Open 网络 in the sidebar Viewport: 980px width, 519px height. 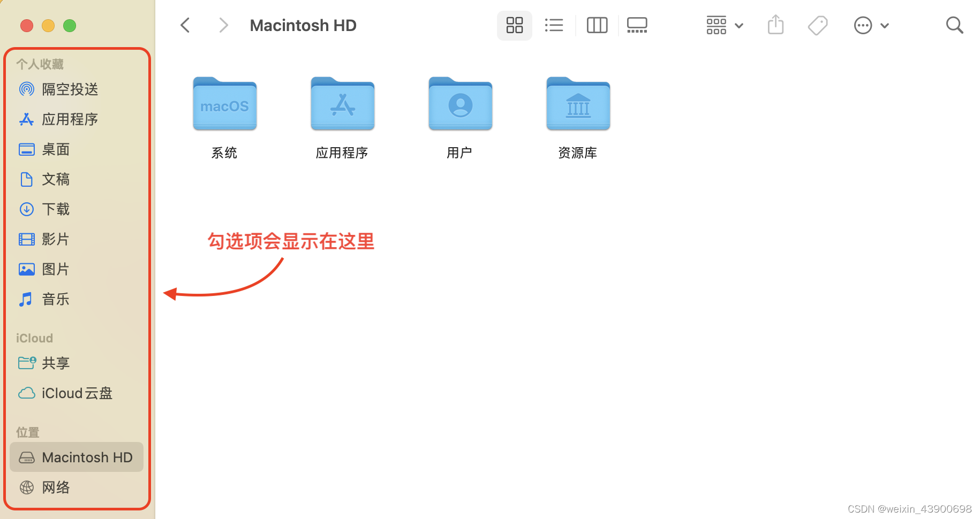click(x=77, y=487)
